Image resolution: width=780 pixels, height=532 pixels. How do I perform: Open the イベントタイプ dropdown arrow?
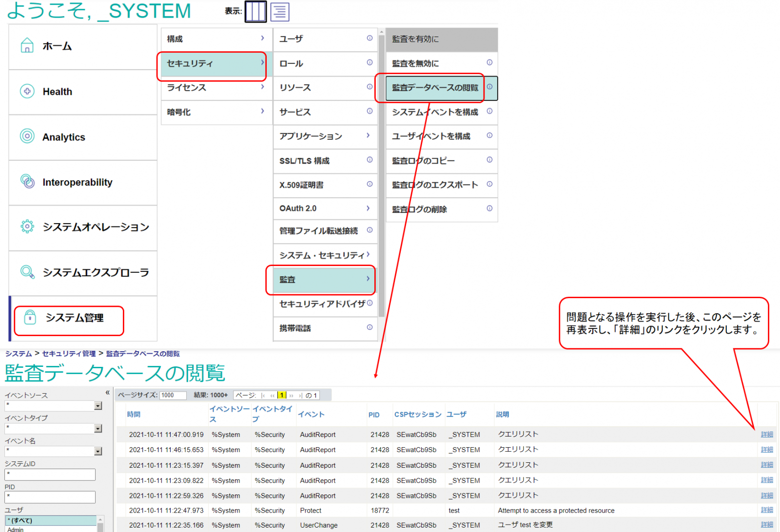(98, 429)
